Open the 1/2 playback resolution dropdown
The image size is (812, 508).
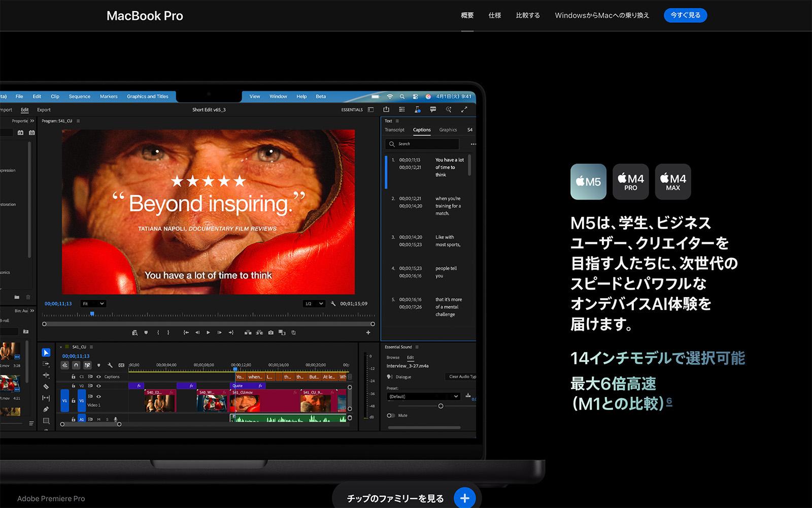[314, 303]
